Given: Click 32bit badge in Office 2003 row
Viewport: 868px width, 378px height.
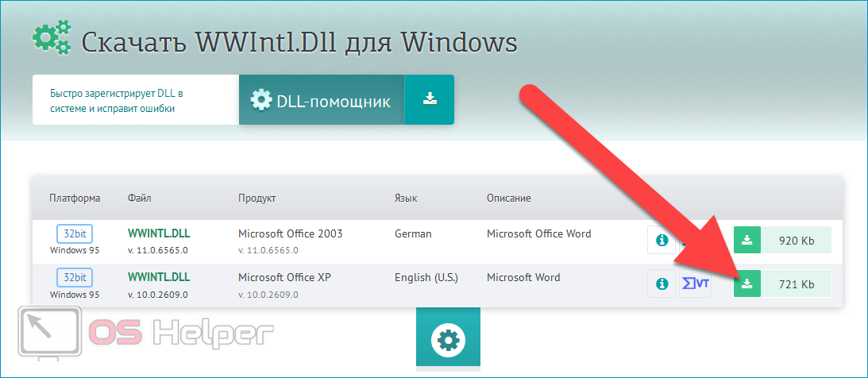Looking at the screenshot, I should coord(75,233).
